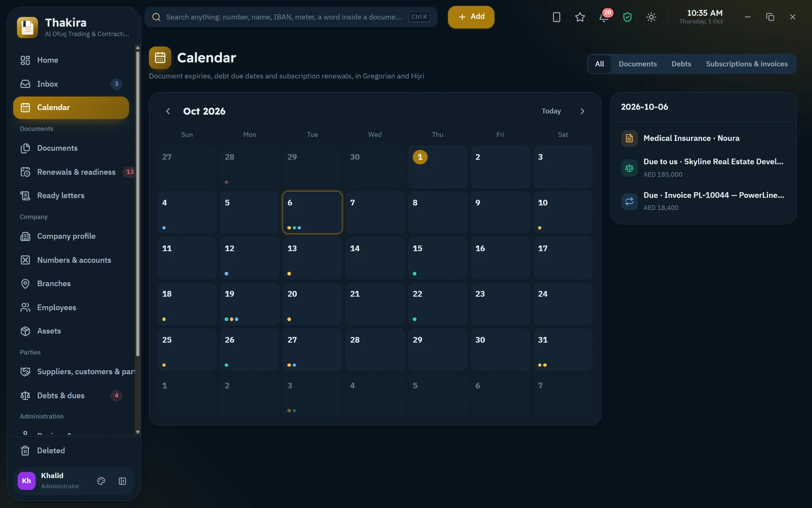Select October 1 highlighted day
Viewport: 812px width, 508px height.
click(438, 167)
